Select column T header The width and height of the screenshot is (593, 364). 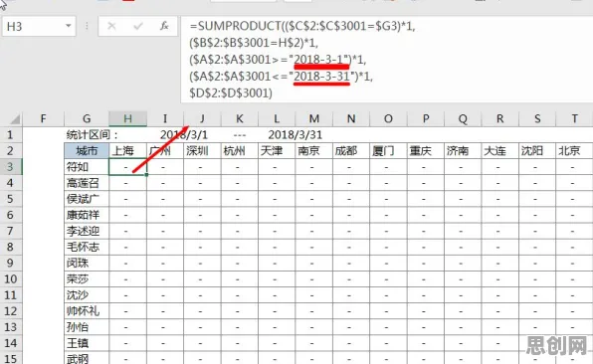point(574,119)
